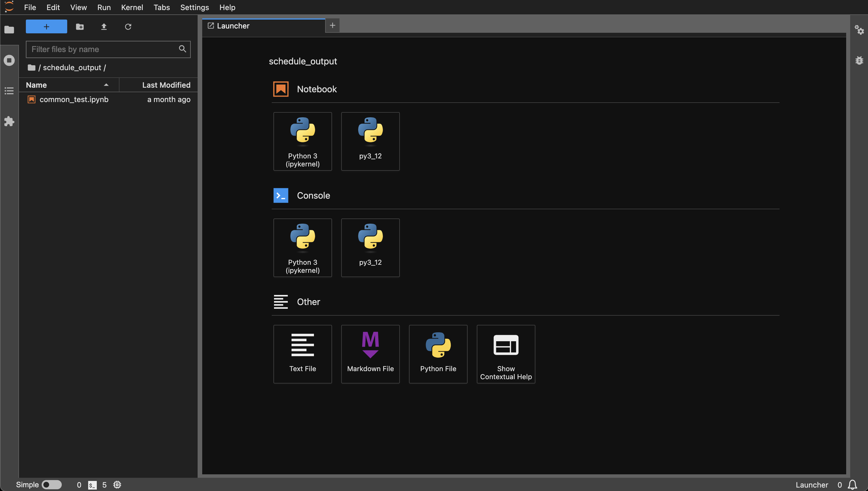This screenshot has width=868, height=491.
Task: Launch a py3_12 notebook
Action: (x=370, y=141)
